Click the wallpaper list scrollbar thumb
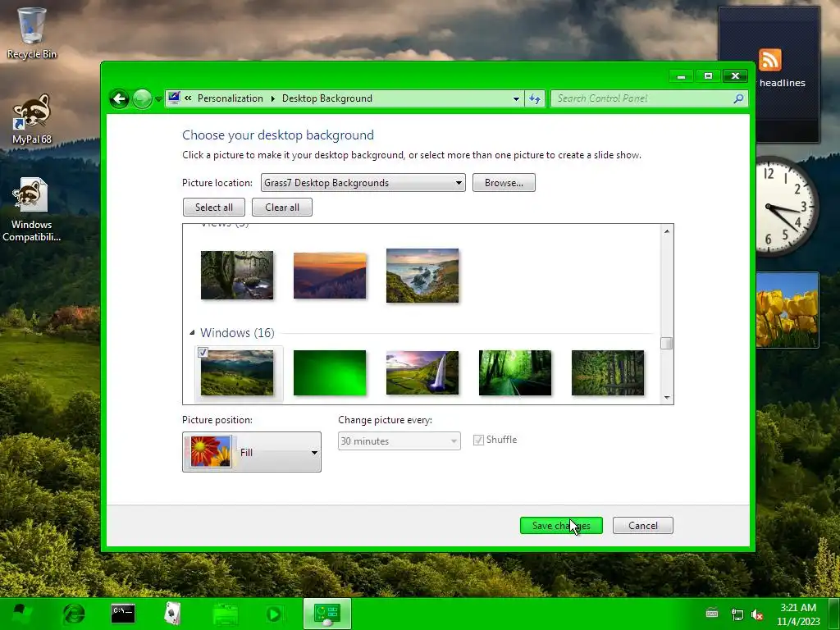 point(666,343)
